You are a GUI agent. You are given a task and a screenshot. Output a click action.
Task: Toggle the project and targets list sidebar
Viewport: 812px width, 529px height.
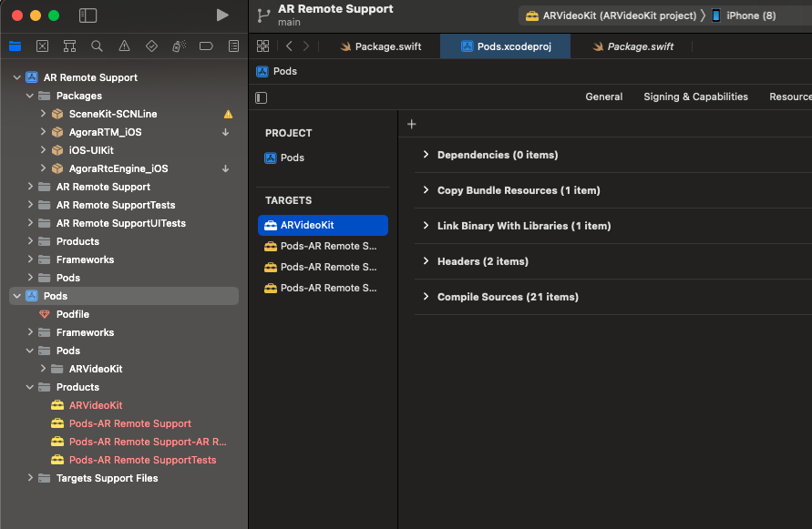(x=261, y=97)
